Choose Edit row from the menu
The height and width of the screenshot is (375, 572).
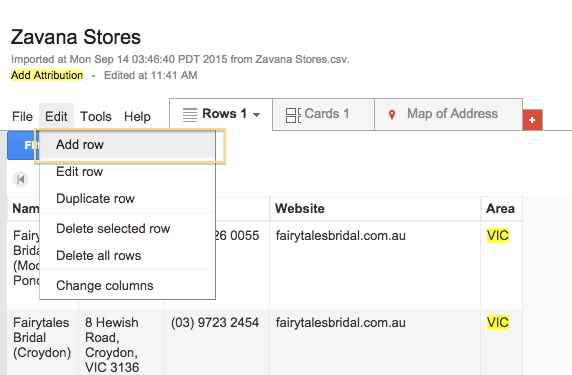tap(127, 171)
